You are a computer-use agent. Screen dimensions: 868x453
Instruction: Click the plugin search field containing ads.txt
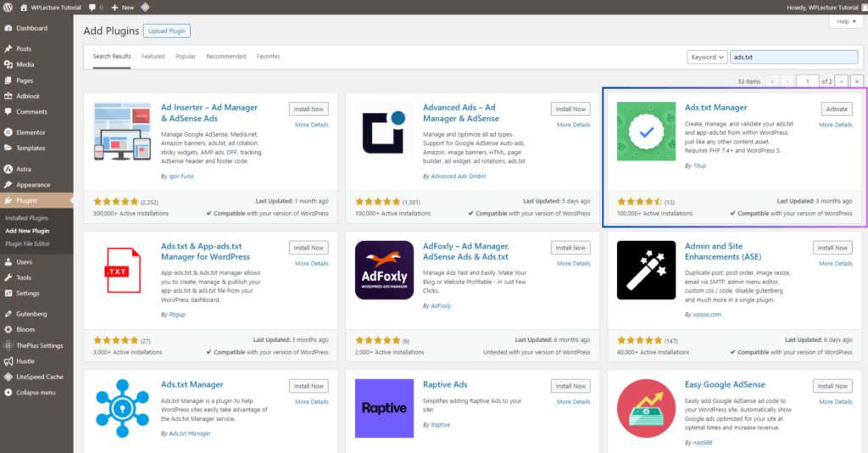[793, 57]
